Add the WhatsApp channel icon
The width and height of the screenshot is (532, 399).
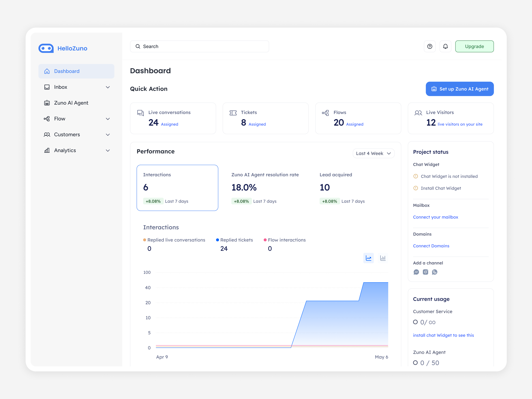(435, 272)
